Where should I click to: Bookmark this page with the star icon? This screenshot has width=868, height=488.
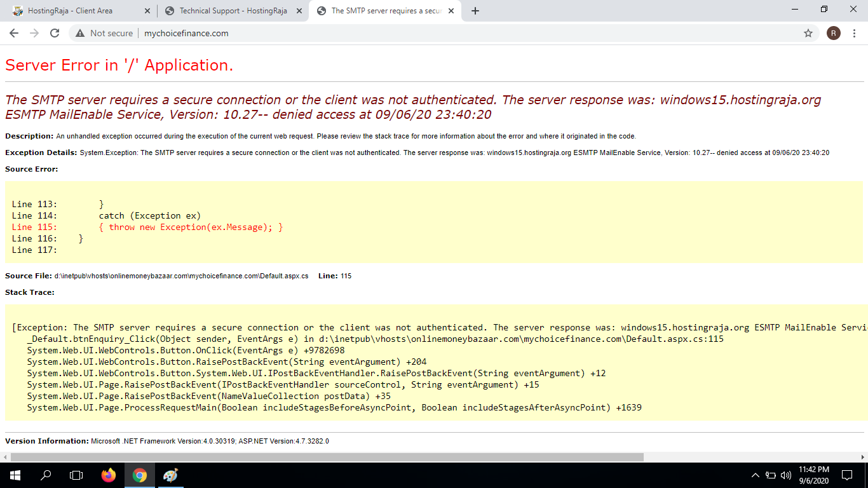click(x=808, y=33)
